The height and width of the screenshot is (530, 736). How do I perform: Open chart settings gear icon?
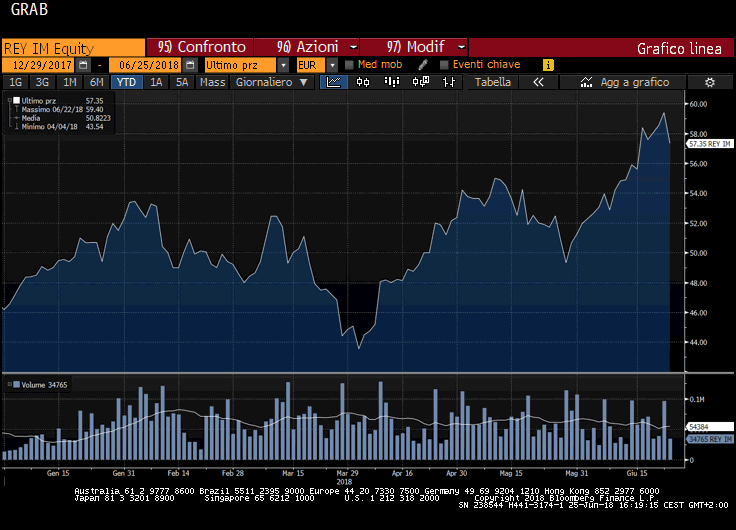(x=710, y=82)
